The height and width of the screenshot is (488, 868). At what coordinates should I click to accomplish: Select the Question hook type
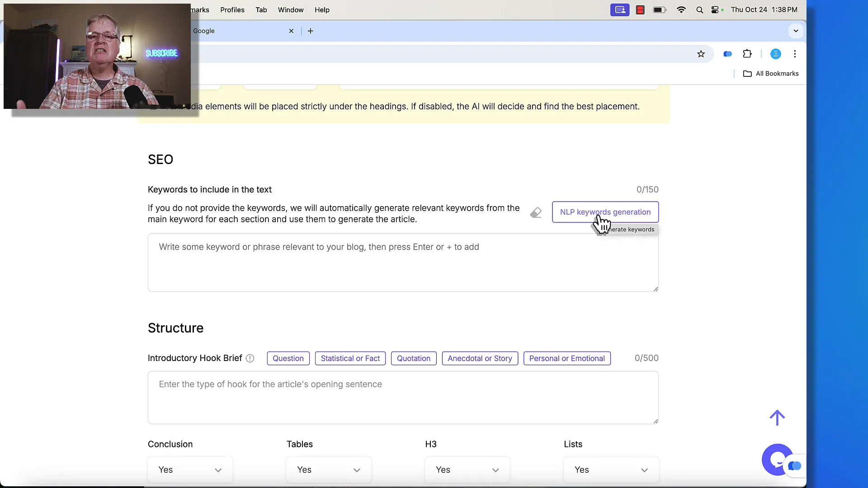(288, 357)
